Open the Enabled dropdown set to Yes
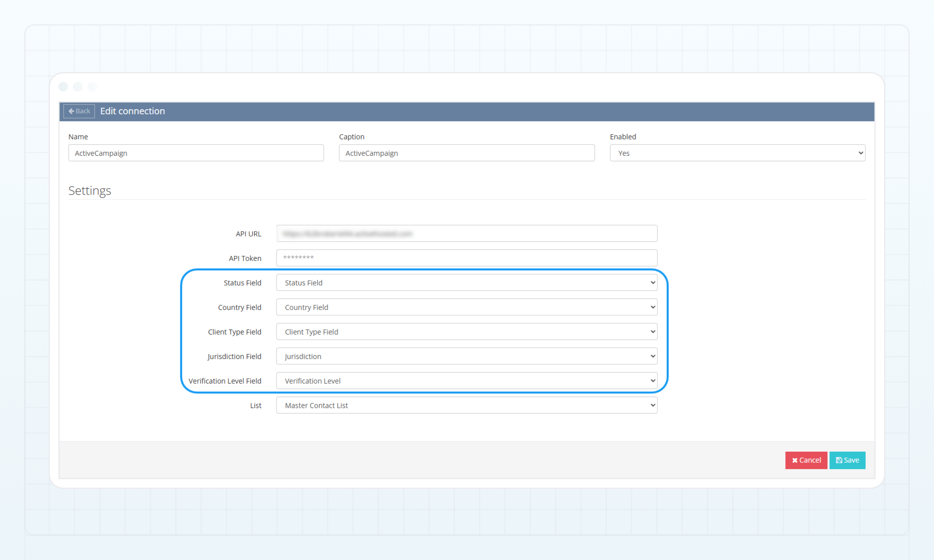Screen dimensions: 934x560 tap(737, 153)
